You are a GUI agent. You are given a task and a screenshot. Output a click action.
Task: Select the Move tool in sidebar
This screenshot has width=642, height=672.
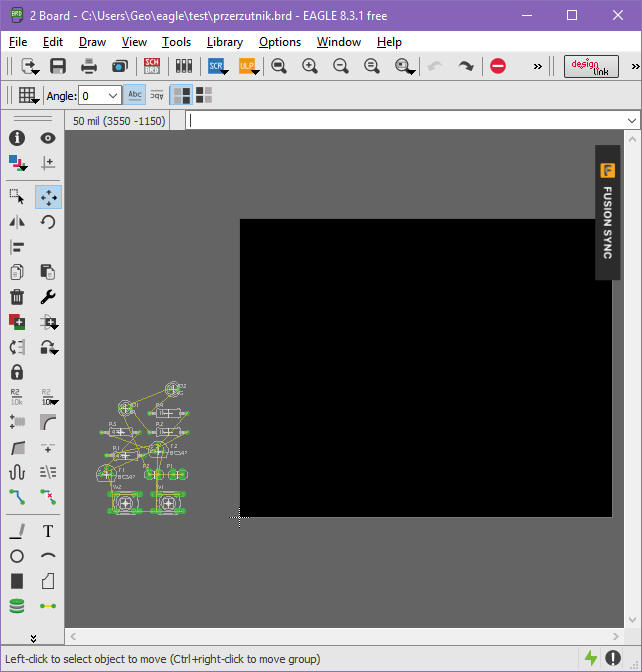click(x=47, y=197)
